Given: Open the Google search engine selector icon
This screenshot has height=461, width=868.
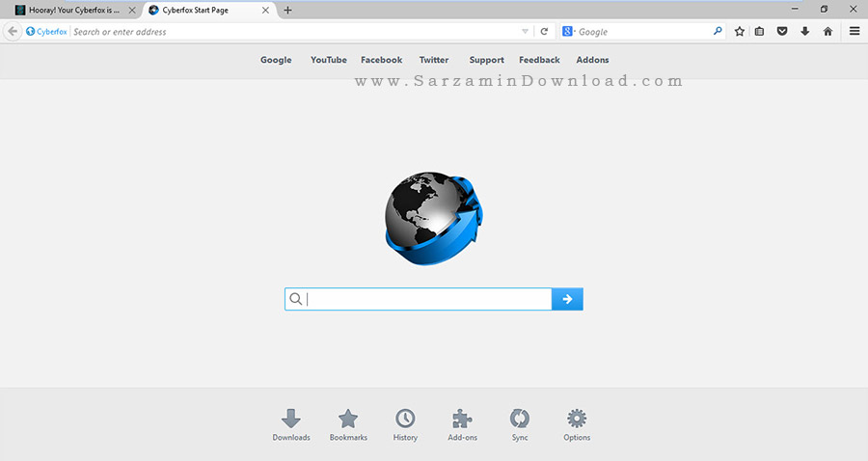Looking at the screenshot, I should [568, 32].
